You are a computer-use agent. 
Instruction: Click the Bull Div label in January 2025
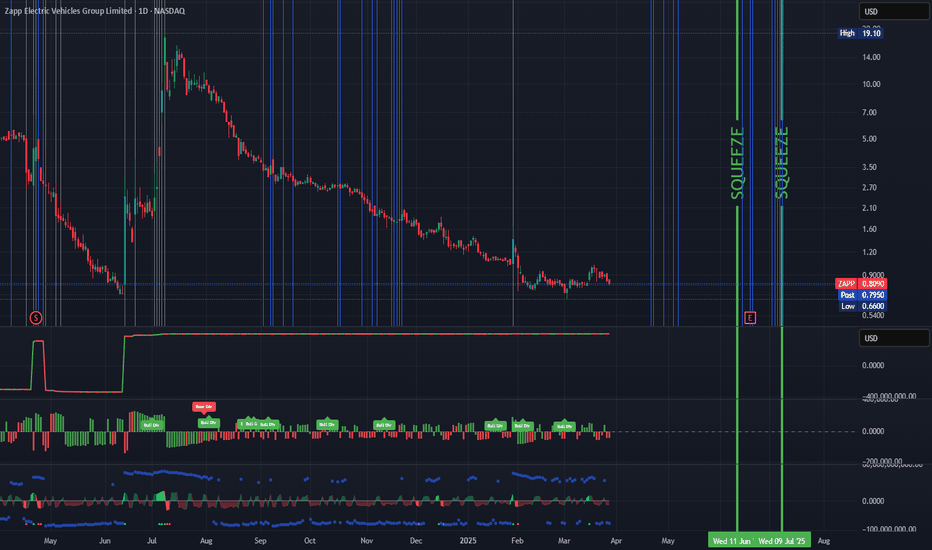pos(495,425)
